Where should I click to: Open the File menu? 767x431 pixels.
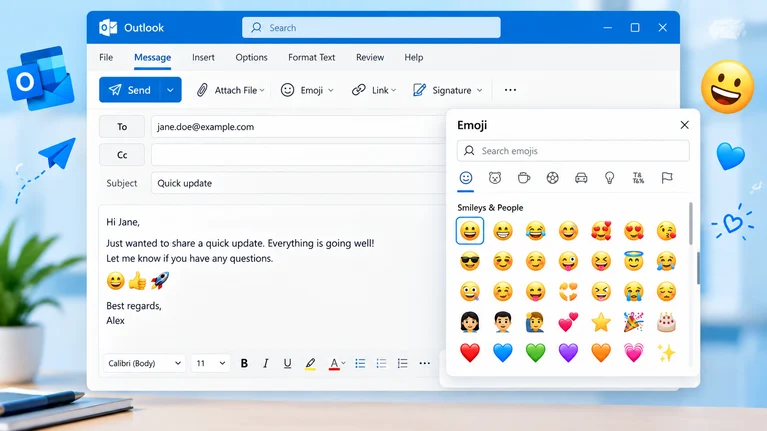(106, 57)
